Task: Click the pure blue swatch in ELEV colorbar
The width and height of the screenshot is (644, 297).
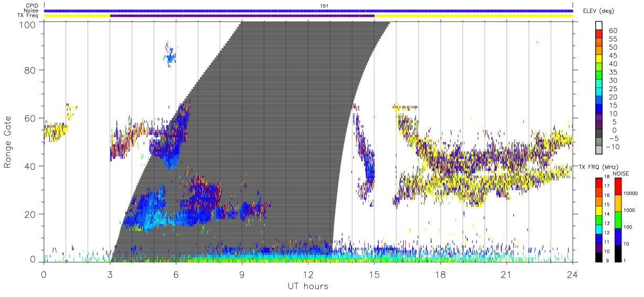Action: [599, 108]
